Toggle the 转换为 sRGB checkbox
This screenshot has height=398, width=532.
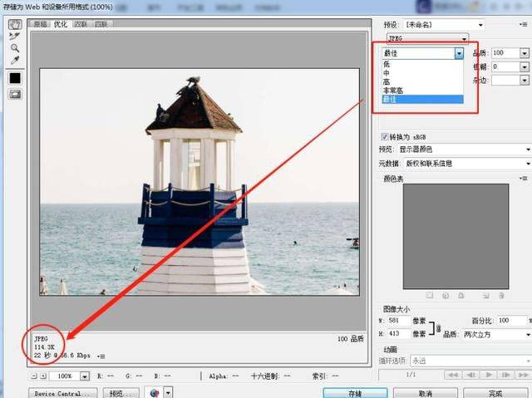pos(384,136)
